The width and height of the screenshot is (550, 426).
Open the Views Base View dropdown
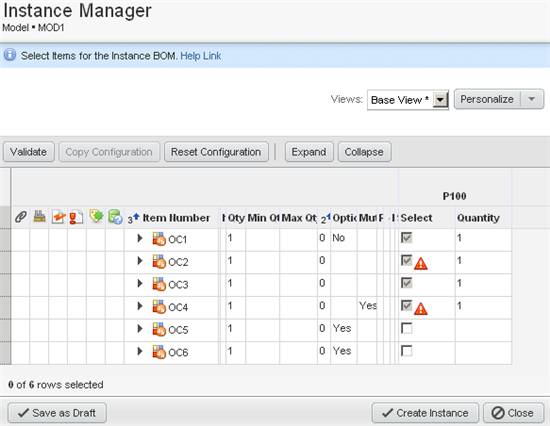tap(408, 100)
